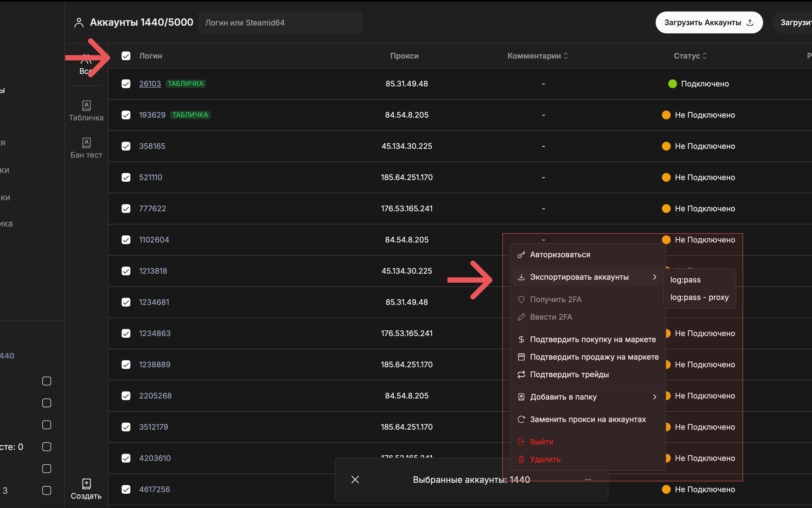This screenshot has width=812, height=508.
Task: Select Заменить прокси на аккаунтах
Action: 587,419
